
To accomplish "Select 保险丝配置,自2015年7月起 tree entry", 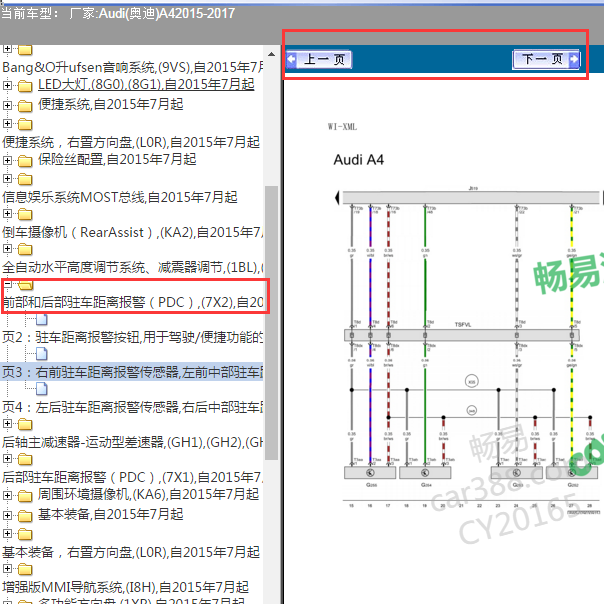I will pyautogui.click(x=117, y=159).
